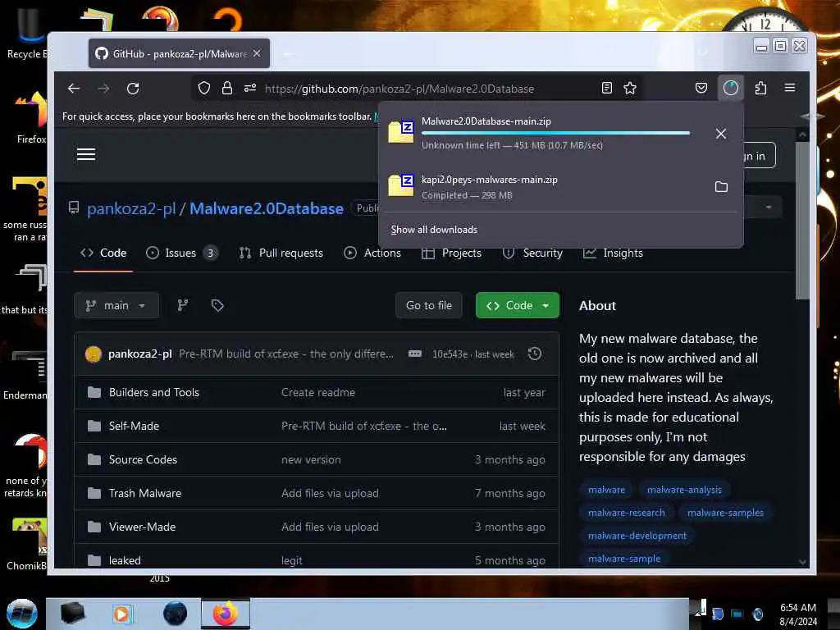Open site permissions icon in address bar
Viewport: 840px width, 630px height.
[250, 89]
